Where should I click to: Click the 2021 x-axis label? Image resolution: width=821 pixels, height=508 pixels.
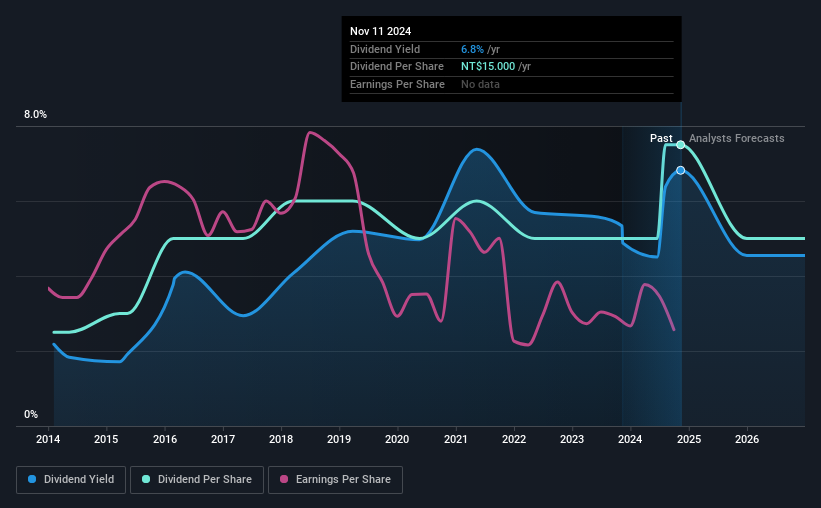(456, 439)
